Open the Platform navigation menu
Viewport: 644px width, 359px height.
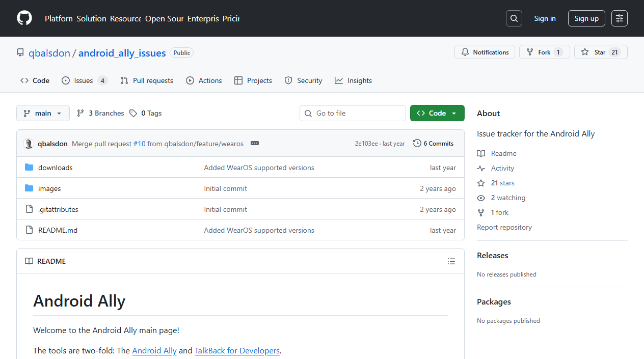tap(59, 18)
